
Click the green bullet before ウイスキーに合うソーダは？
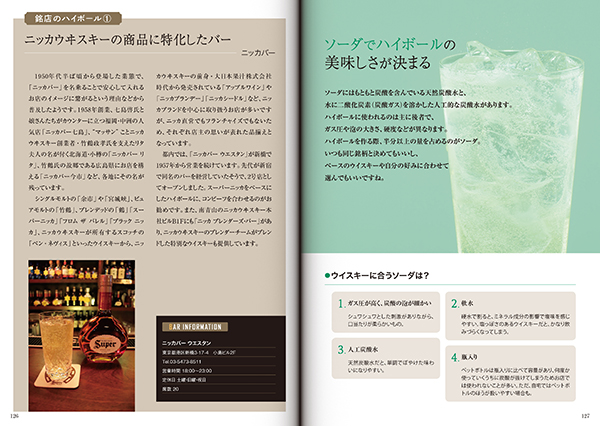[x=327, y=276]
